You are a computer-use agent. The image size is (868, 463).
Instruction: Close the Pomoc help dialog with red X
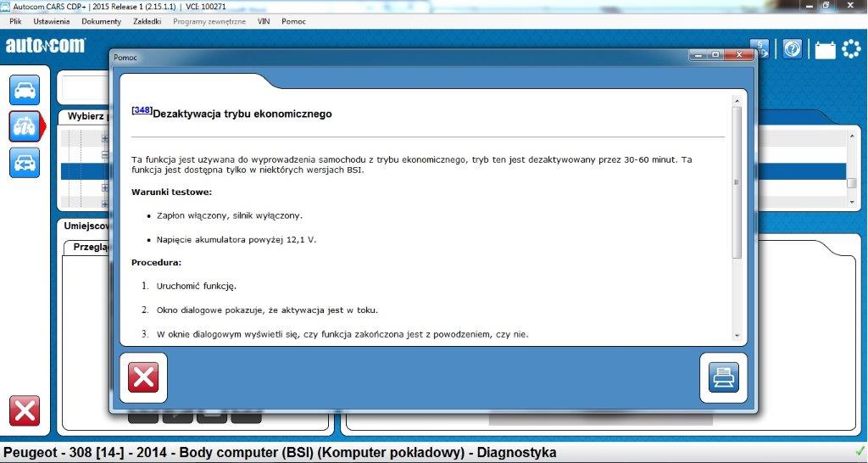coord(143,377)
